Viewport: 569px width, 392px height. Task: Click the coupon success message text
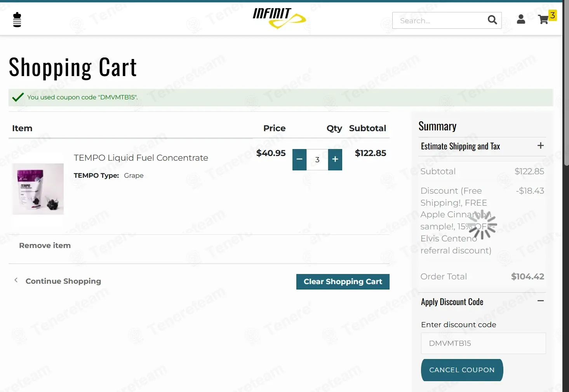click(82, 97)
